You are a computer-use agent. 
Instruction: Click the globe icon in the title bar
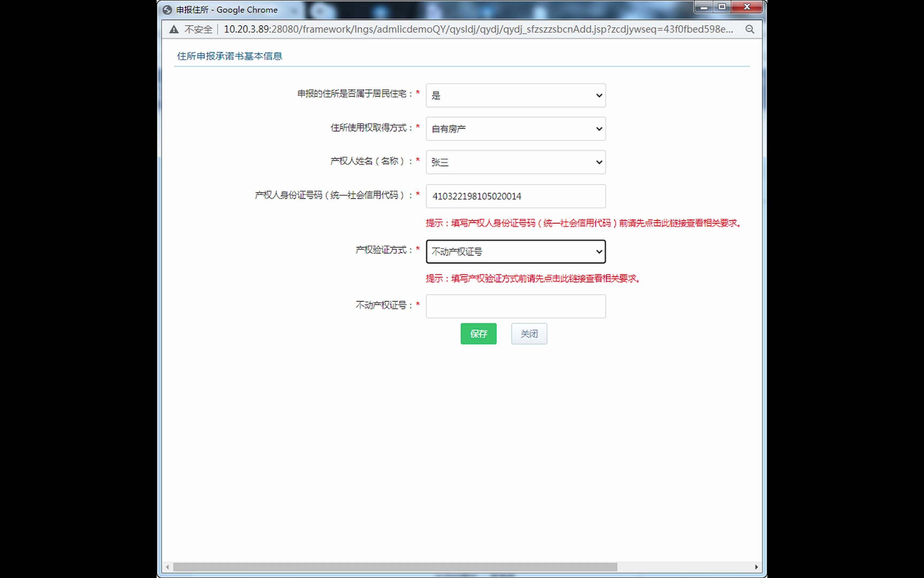[x=167, y=10]
